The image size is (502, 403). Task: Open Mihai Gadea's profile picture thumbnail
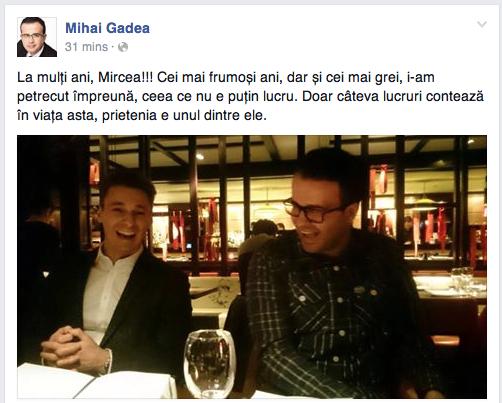[37, 37]
